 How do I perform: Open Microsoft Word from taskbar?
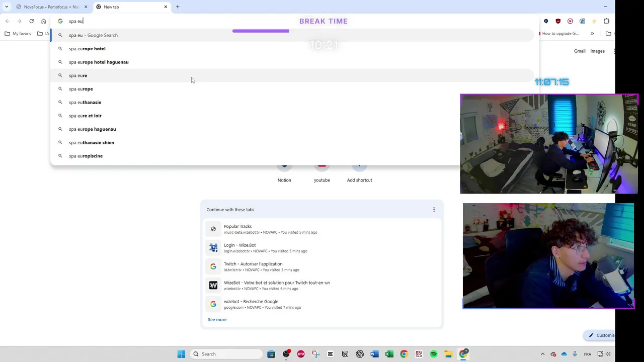(x=374, y=354)
